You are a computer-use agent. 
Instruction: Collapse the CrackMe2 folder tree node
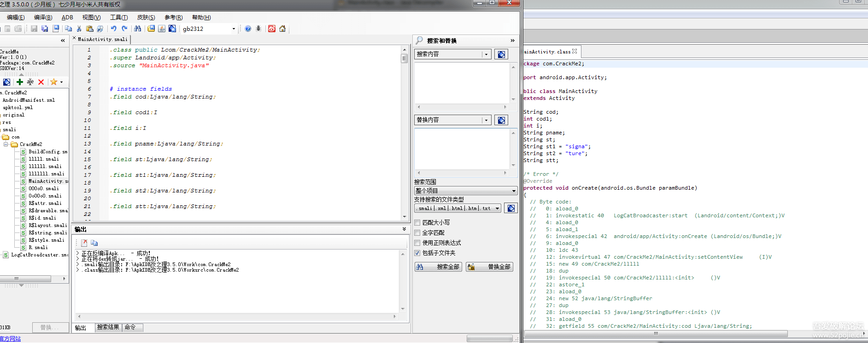6,144
